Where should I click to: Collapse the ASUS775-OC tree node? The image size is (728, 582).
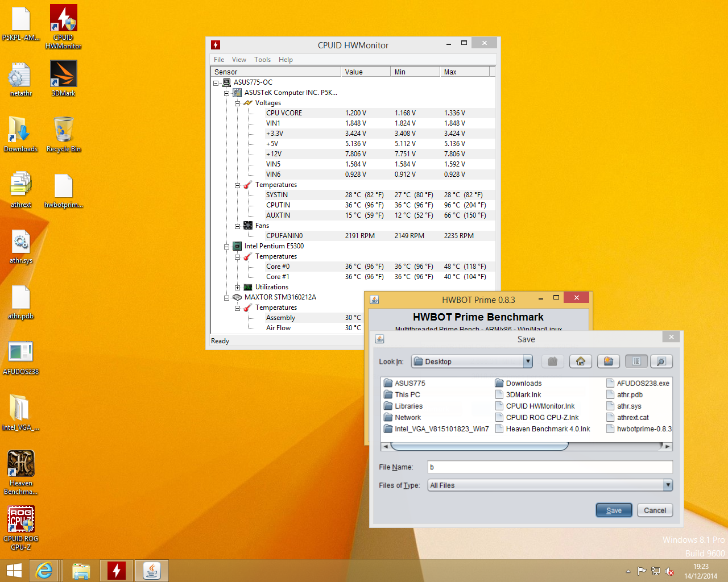tap(216, 83)
